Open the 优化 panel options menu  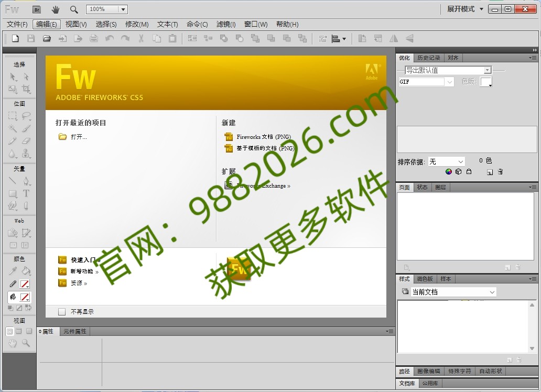point(533,58)
